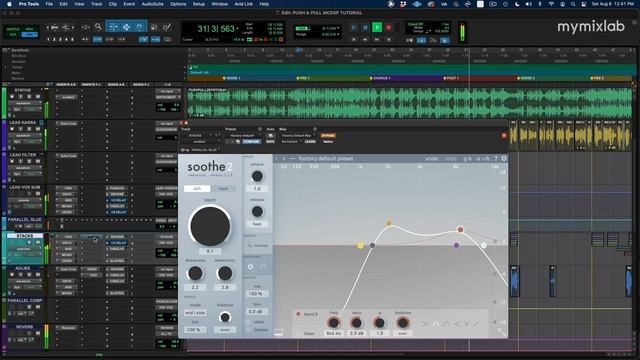
Task: Select low-cut filter shape icon for band
Action: click(425, 324)
